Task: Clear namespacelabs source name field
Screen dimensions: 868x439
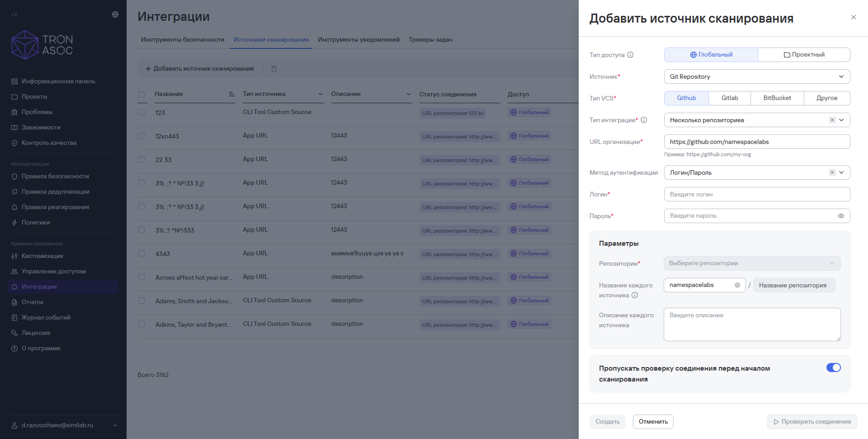Action: click(737, 285)
